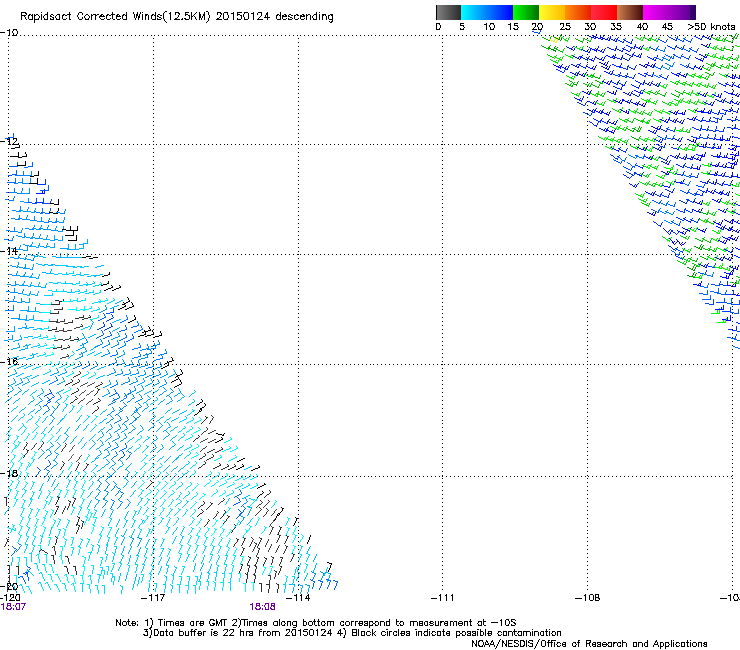Click the purple '18:07' time label
740x650 pixels.
coord(13,607)
